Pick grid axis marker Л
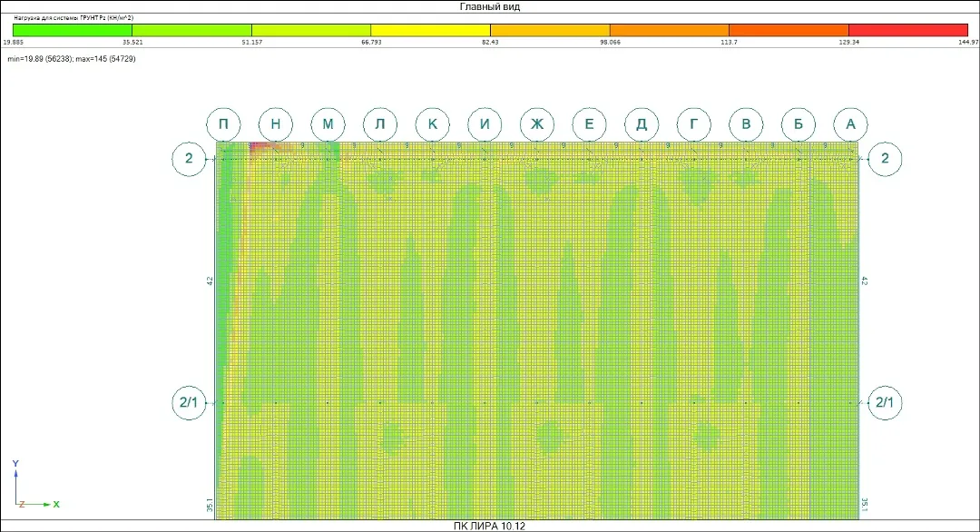 pyautogui.click(x=380, y=123)
